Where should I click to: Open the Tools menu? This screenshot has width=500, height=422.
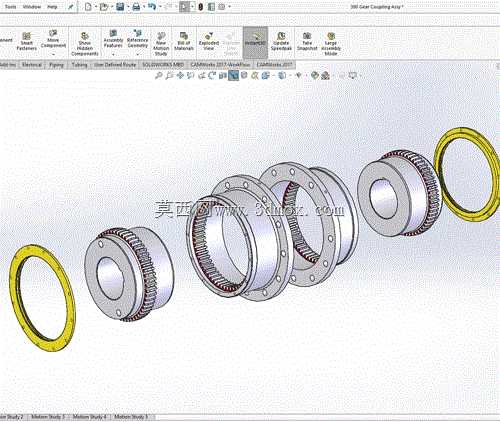click(x=10, y=6)
